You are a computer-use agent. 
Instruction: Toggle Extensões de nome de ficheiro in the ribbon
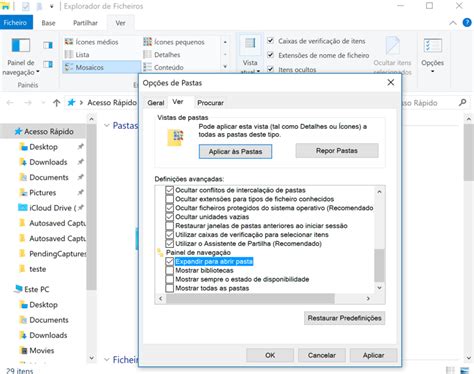coord(271,55)
